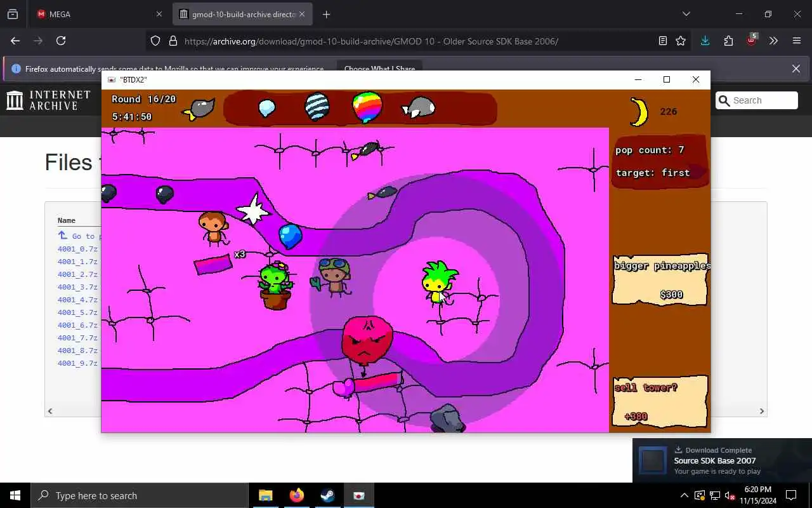This screenshot has width=812, height=508.
Task: Select the green plant monkey in pot
Action: point(275,286)
